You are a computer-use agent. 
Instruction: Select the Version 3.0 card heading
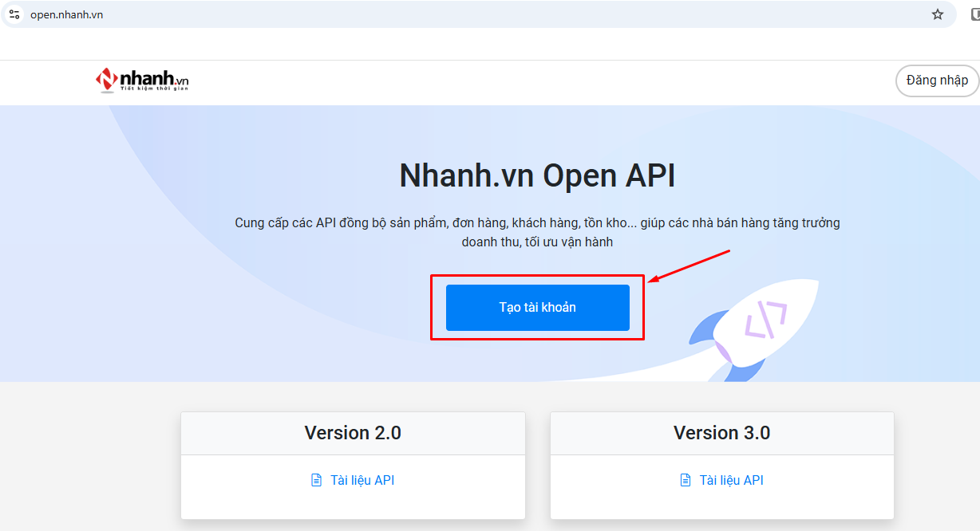pos(721,433)
